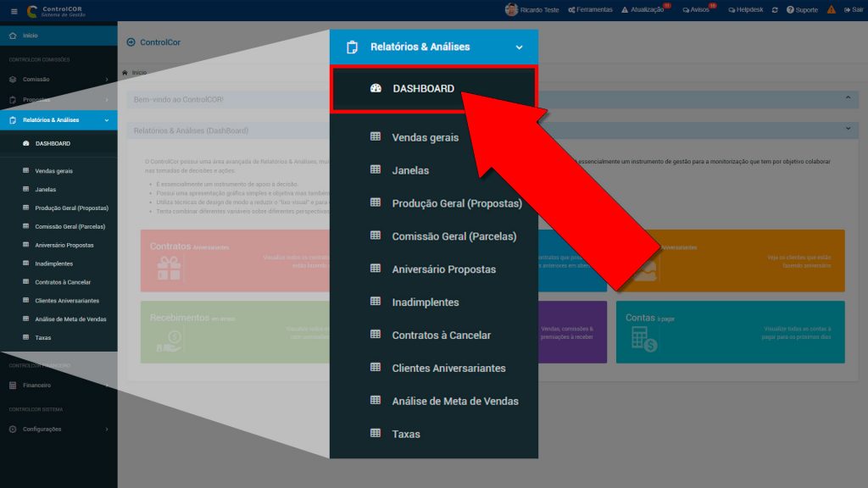
Task: Click the circled arrow icon beside ControlCor title
Action: pos(131,42)
